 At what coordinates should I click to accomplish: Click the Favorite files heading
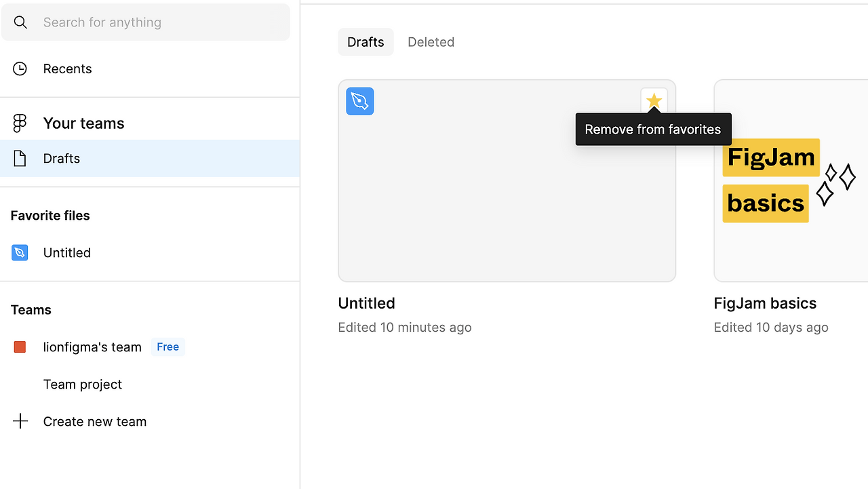[x=50, y=216]
